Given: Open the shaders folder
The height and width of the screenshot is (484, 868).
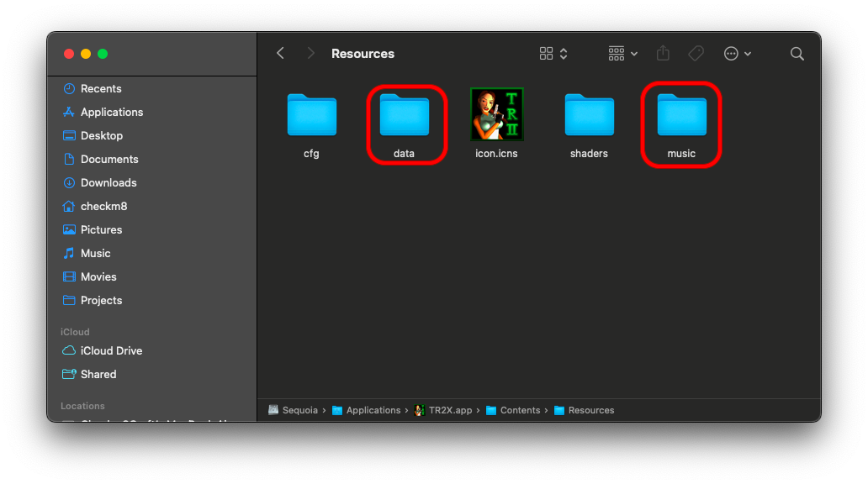Looking at the screenshot, I should click(x=589, y=116).
